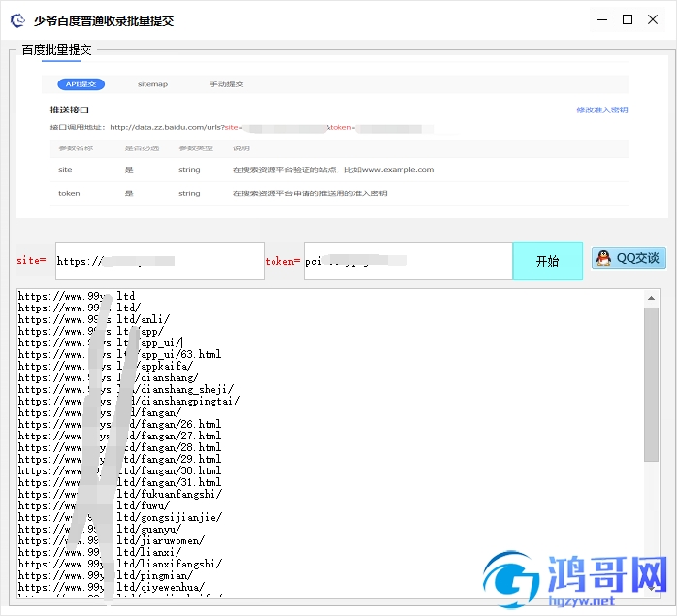Focus the token= input field
This screenshot has height=616, width=677.
[x=408, y=261]
